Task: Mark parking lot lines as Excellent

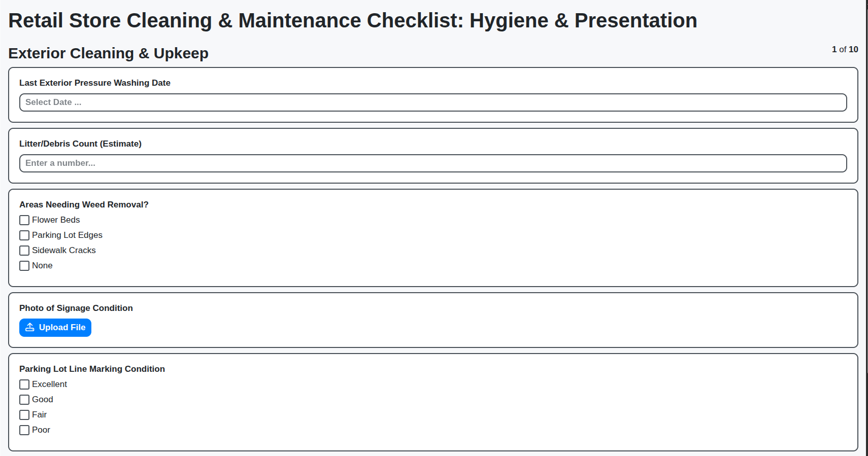Action: click(x=24, y=384)
